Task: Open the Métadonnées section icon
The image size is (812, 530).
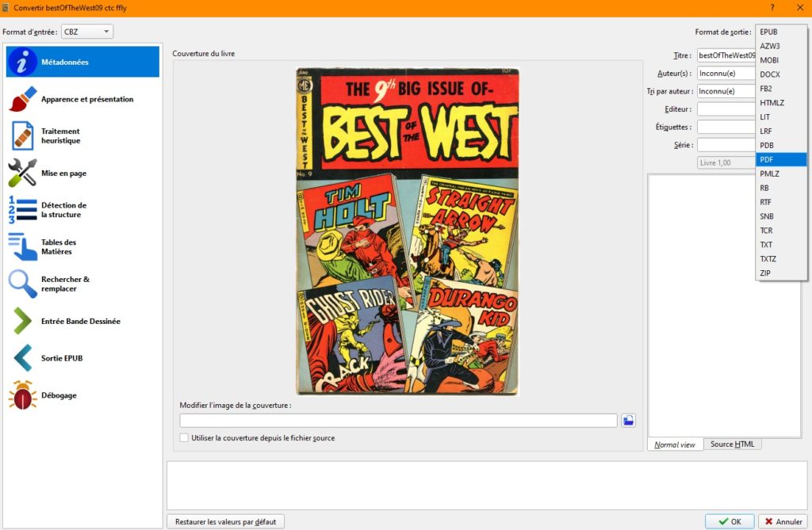Action: tap(23, 62)
